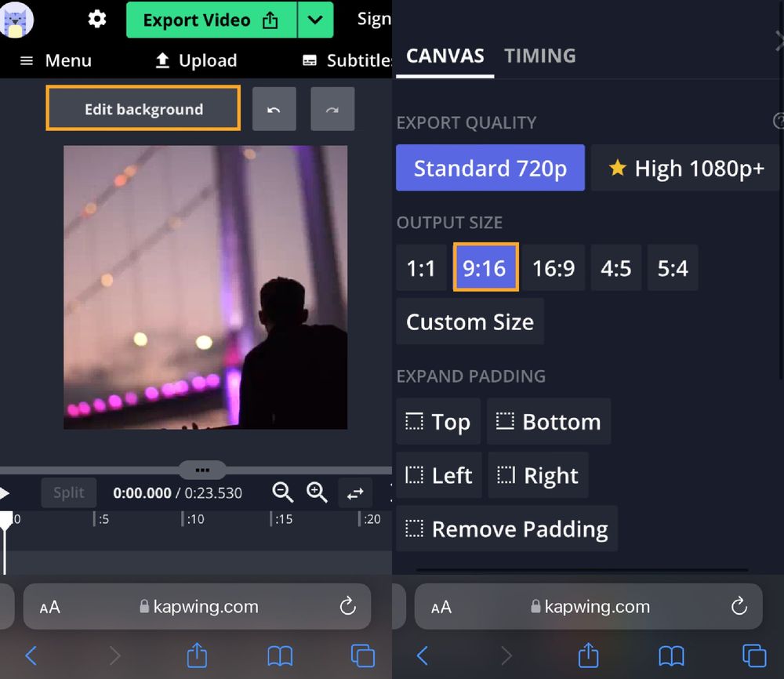Open the Custom Size option

(470, 321)
